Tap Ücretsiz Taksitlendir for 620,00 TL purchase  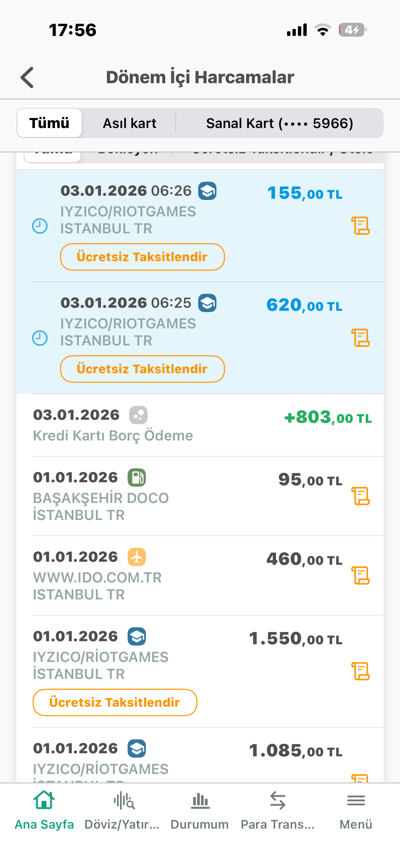click(142, 369)
